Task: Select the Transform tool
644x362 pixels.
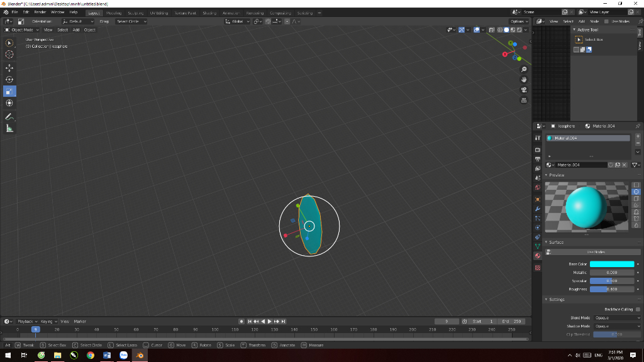Action: click(9, 103)
